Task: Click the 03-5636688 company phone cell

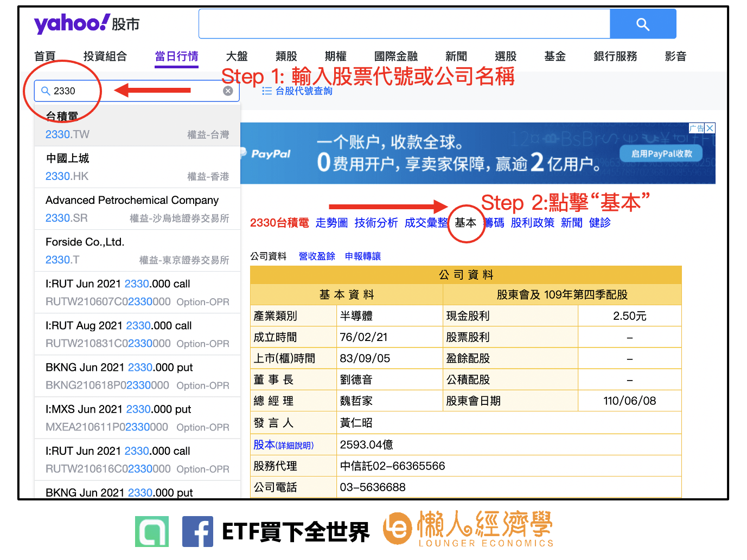Action: click(509, 487)
